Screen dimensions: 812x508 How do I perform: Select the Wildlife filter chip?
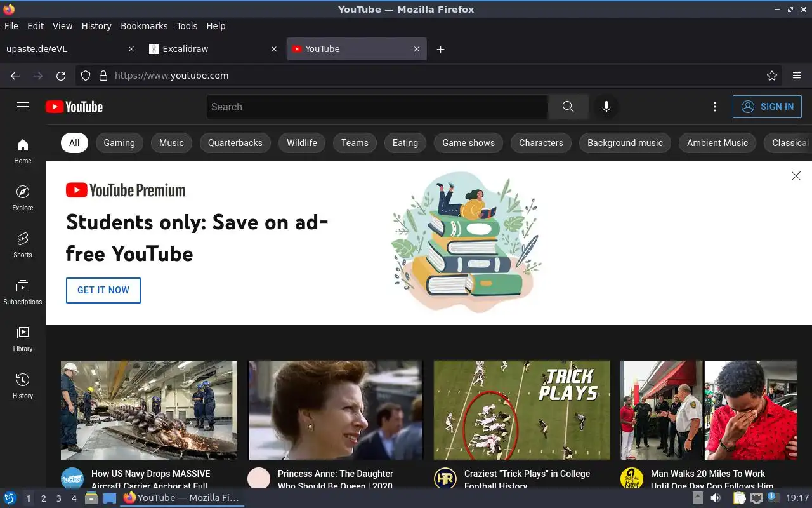click(302, 143)
